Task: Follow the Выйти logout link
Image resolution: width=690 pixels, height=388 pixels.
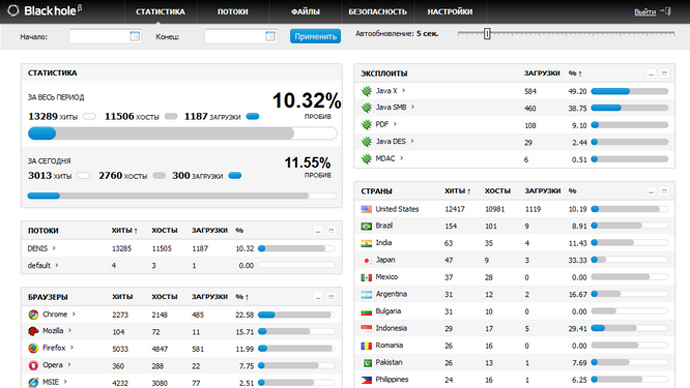Action: point(645,12)
